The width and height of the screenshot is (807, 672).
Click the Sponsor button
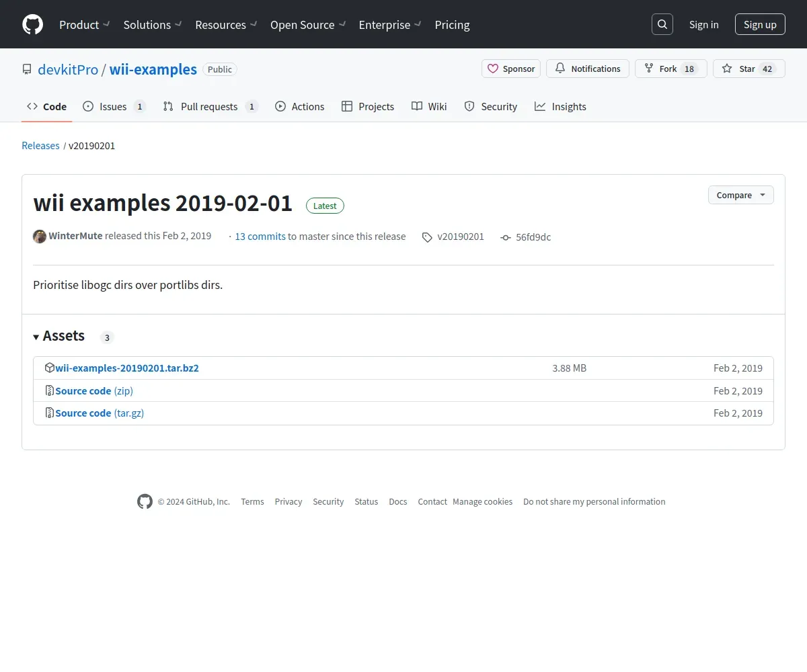tap(511, 69)
